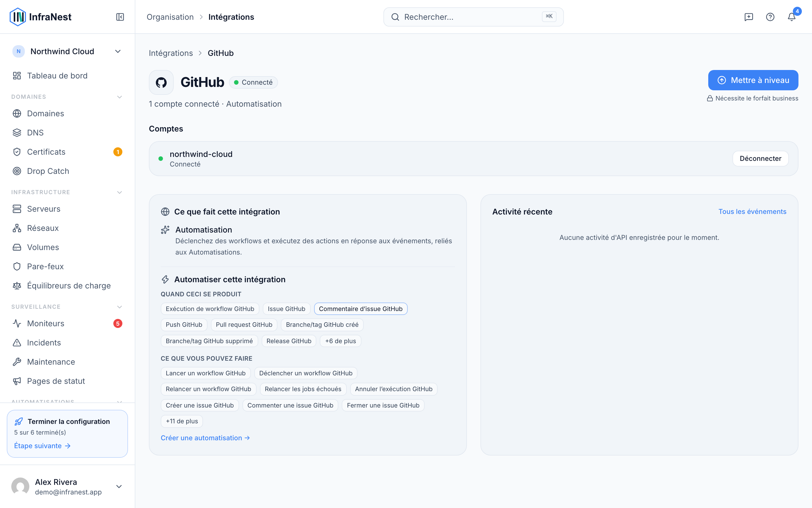Open Tous les événements link
Image resolution: width=812 pixels, height=508 pixels.
point(752,212)
